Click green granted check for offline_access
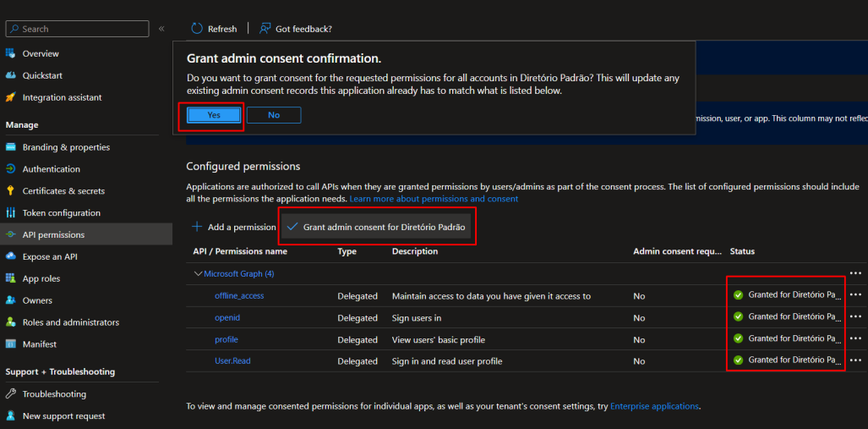 tap(738, 295)
